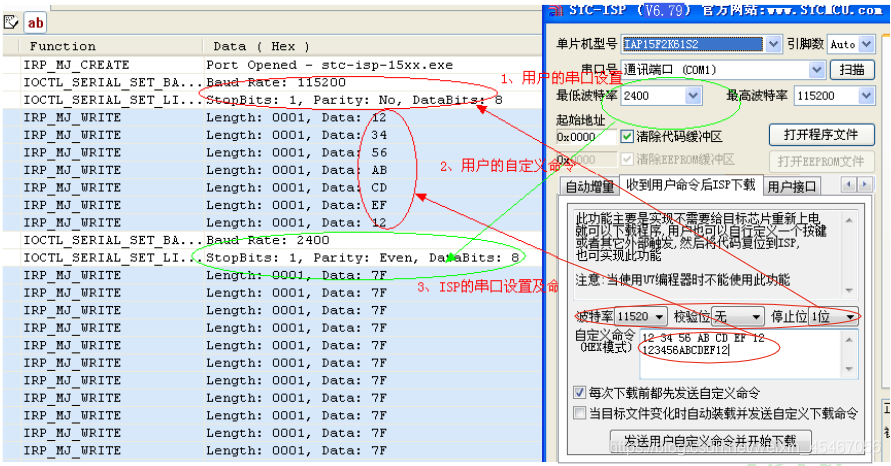Select the Baud Rate: 115200 row

273,82
